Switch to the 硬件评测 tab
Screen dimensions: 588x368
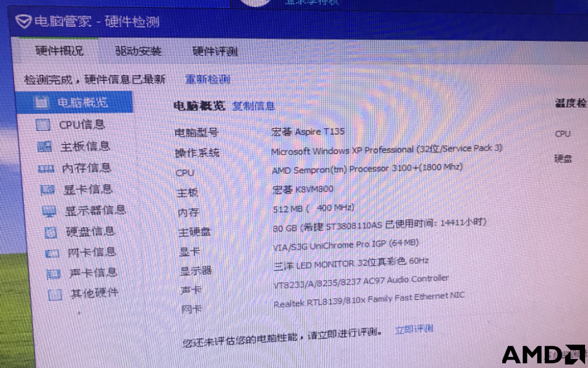pyautogui.click(x=215, y=51)
